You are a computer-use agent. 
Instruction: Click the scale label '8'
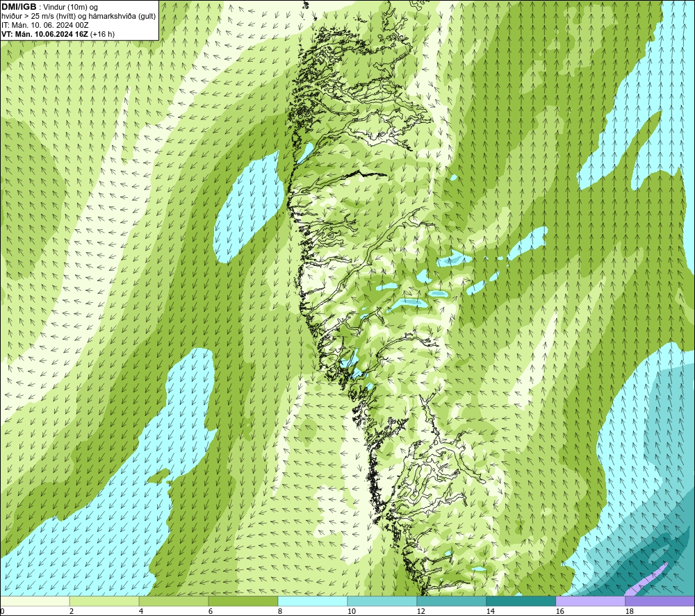coord(279,611)
